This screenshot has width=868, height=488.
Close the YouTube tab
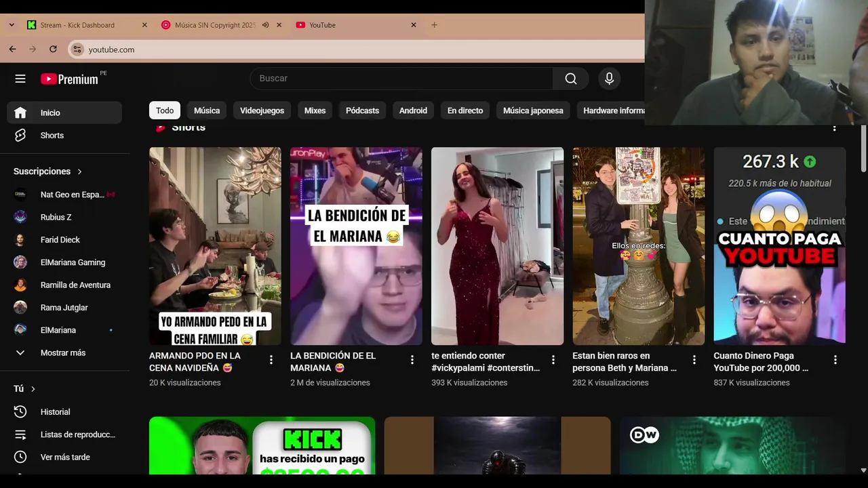pos(414,25)
